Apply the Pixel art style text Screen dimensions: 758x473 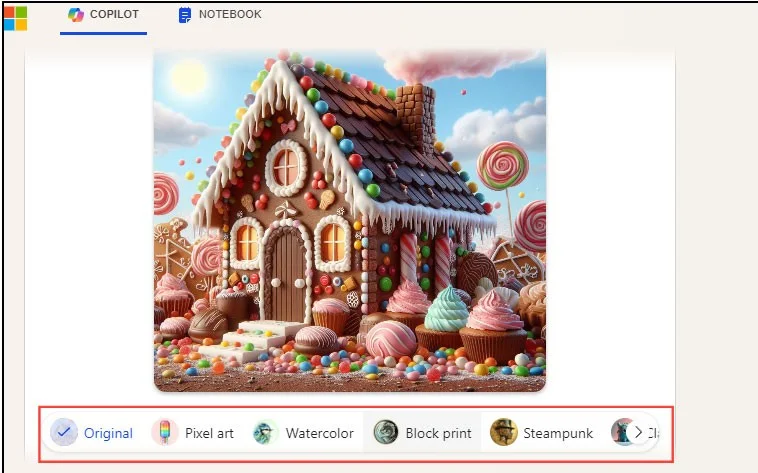coord(209,434)
